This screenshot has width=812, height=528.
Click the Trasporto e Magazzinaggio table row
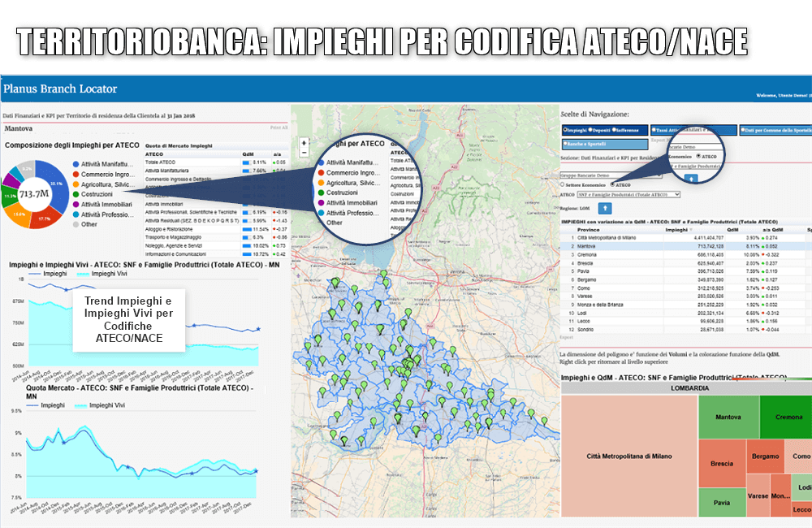pyautogui.click(x=215, y=237)
